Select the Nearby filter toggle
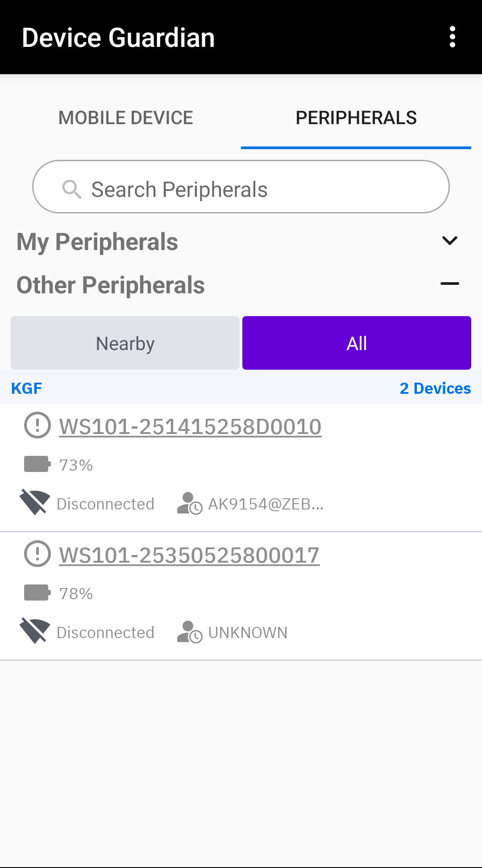This screenshot has width=482, height=868. click(125, 343)
